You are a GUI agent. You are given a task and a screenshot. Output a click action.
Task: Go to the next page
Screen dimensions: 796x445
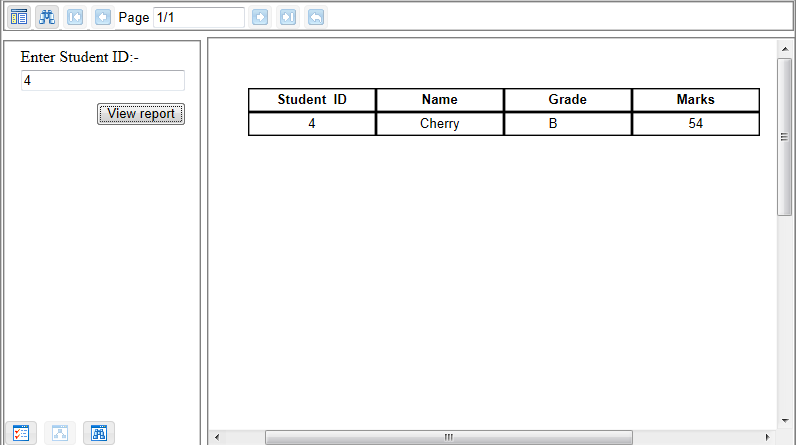[260, 17]
